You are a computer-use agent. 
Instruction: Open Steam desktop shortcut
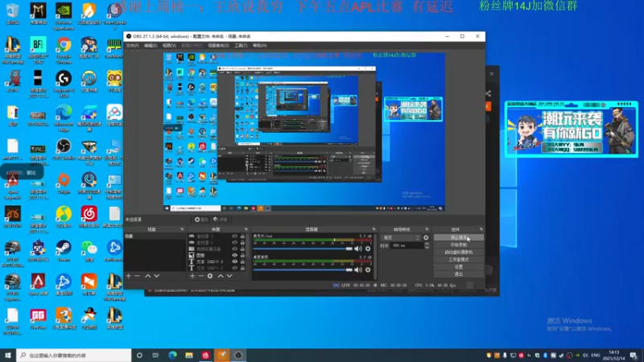click(x=64, y=251)
